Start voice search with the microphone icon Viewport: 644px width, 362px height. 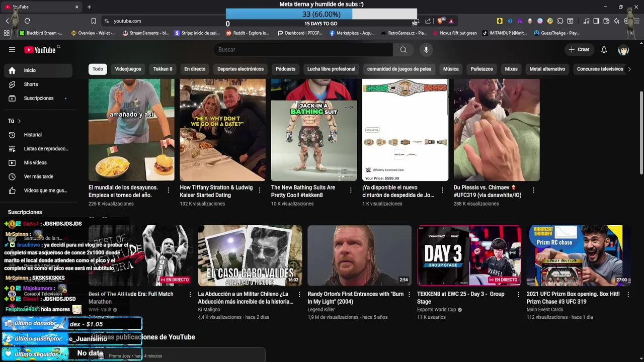(426, 50)
